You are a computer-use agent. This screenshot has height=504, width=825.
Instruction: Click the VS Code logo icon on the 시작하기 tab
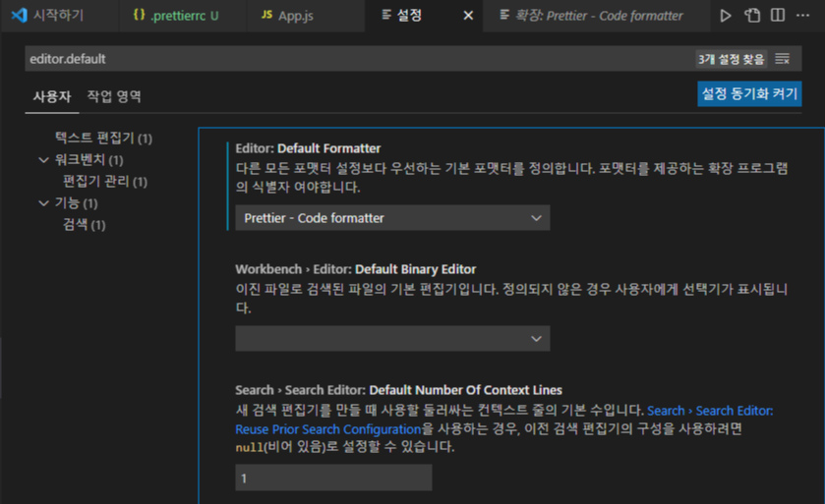tap(19, 16)
